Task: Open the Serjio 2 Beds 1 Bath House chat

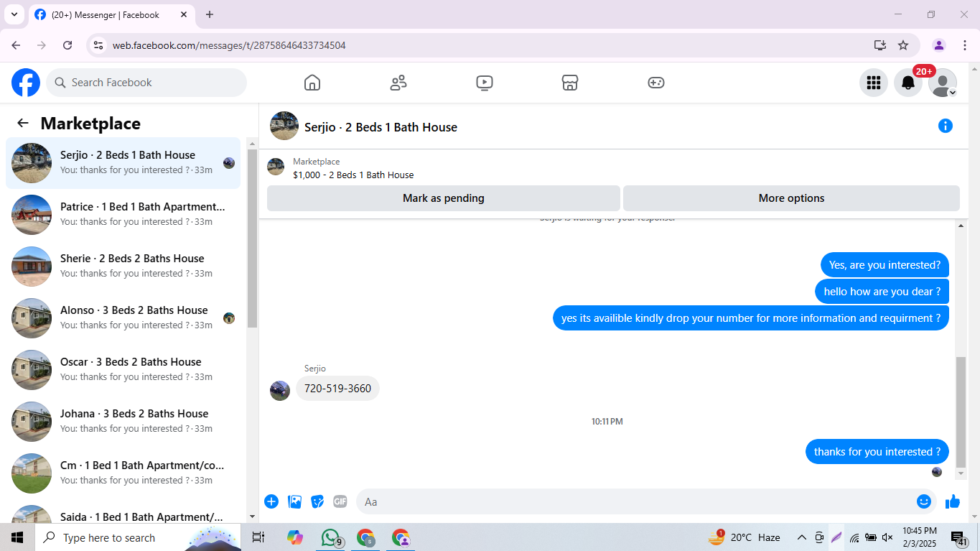Action: (123, 163)
